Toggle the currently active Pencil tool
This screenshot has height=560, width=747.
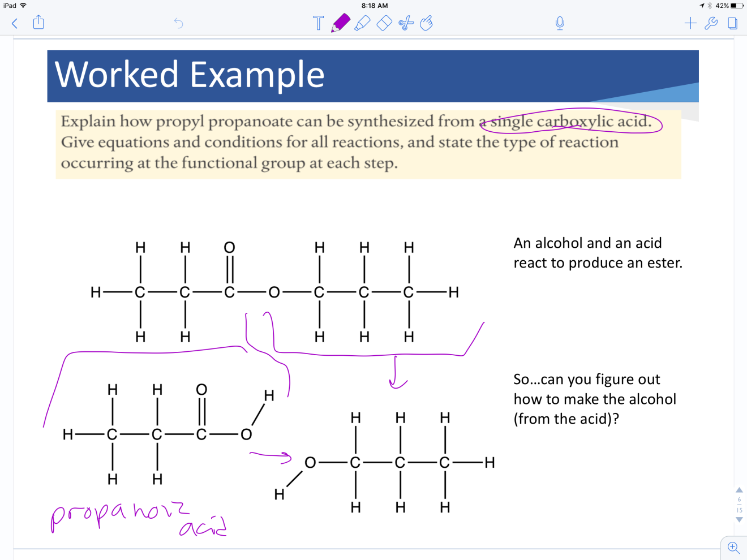point(340,23)
